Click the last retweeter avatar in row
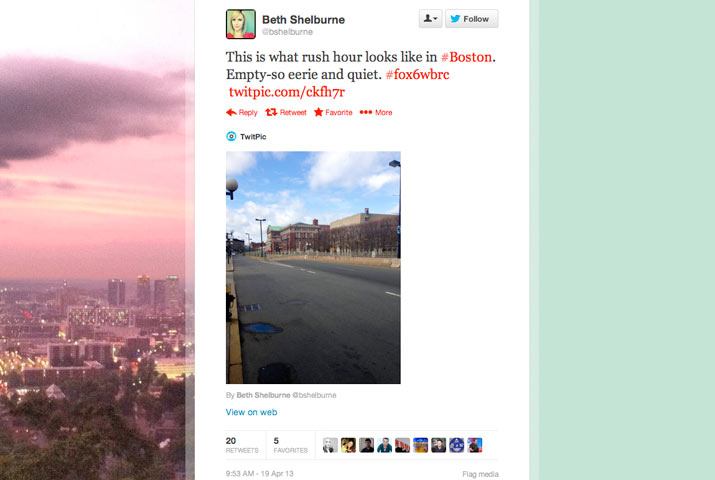This screenshot has height=480, width=715. [x=475, y=445]
